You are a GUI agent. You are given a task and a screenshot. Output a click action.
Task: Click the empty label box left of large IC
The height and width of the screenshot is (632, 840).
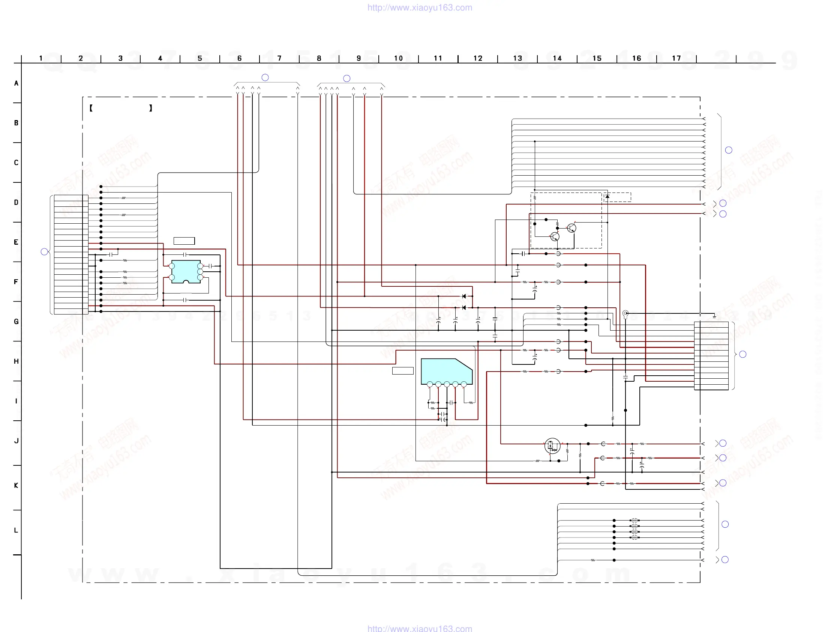pos(402,370)
